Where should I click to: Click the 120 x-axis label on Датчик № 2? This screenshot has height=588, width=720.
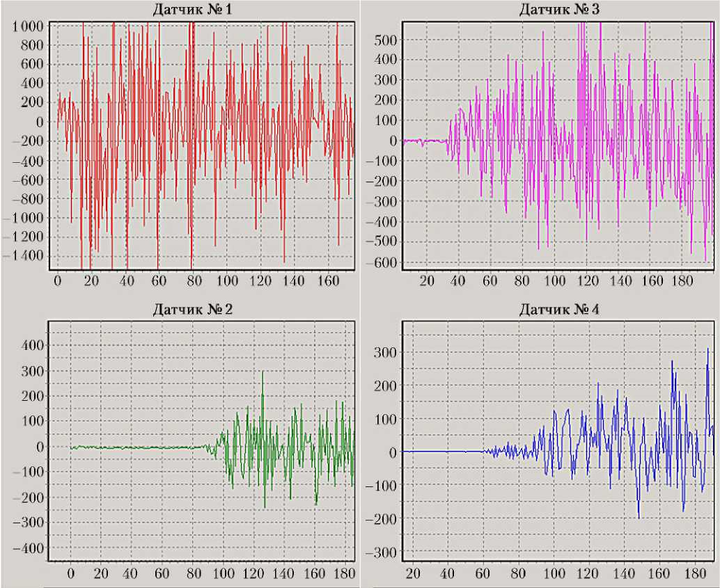coord(254,573)
